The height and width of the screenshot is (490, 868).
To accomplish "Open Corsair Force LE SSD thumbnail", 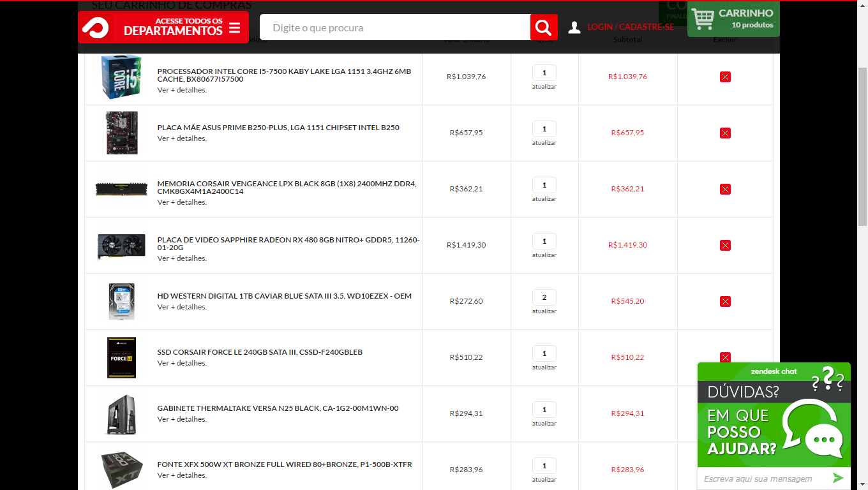I will (121, 357).
